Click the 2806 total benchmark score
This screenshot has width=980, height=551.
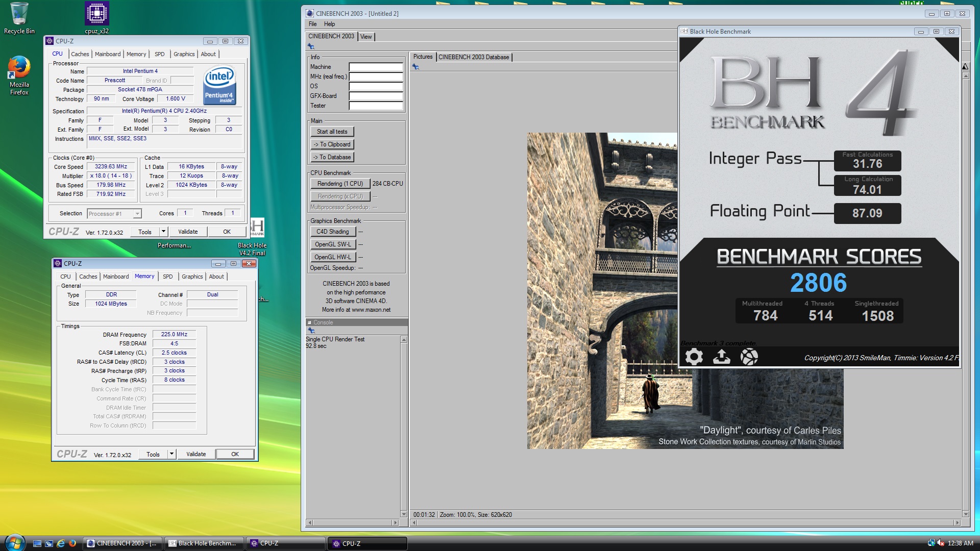[818, 283]
